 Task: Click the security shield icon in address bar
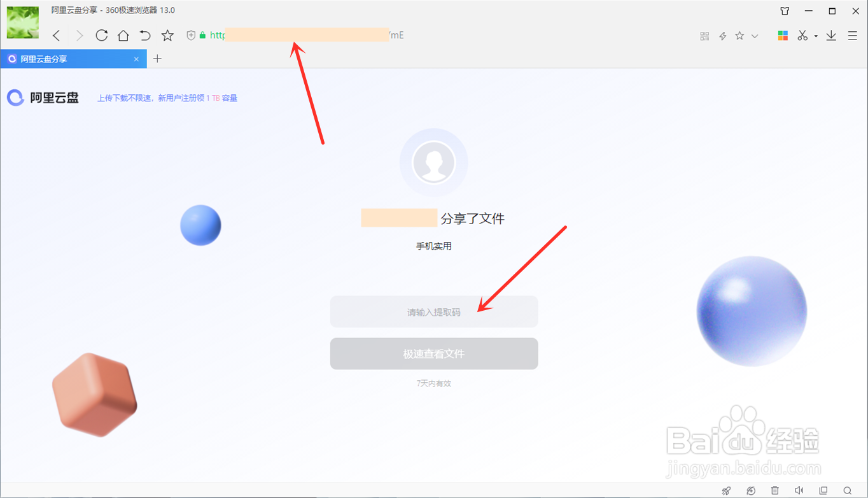click(191, 36)
